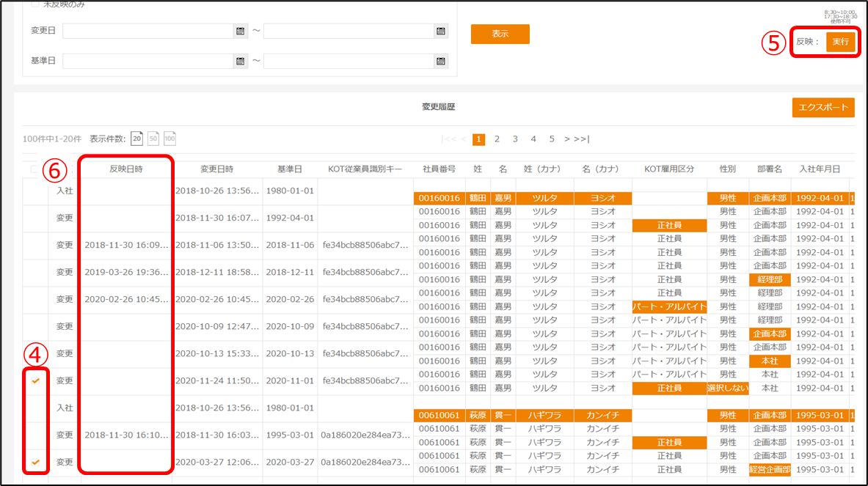Go to next page with > arrow

(x=567, y=139)
